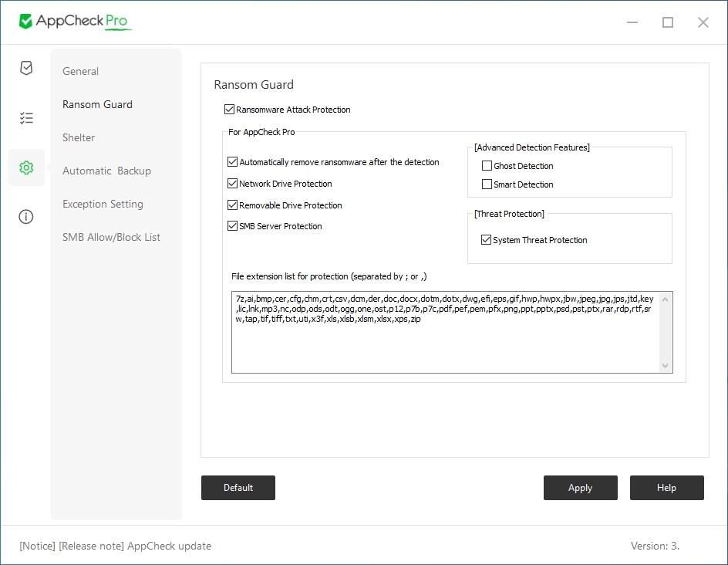
Task: Open the SMB Allow/Block List tab
Action: point(111,237)
